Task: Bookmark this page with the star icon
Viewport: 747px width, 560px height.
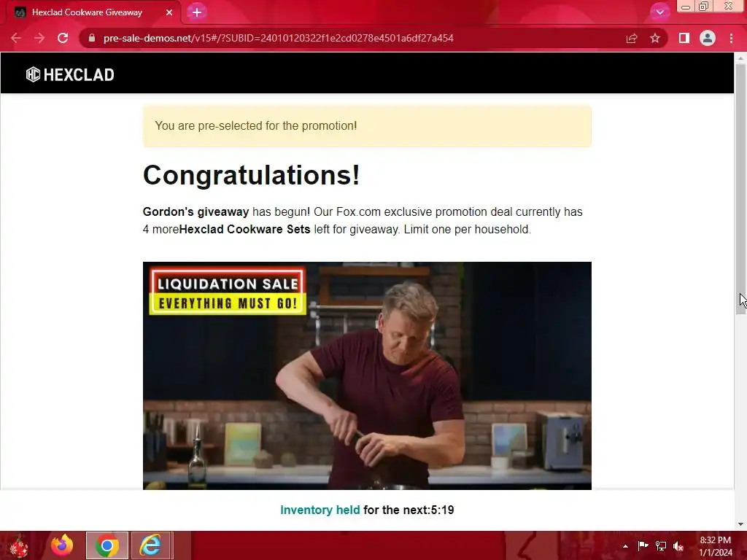Action: coord(655,38)
